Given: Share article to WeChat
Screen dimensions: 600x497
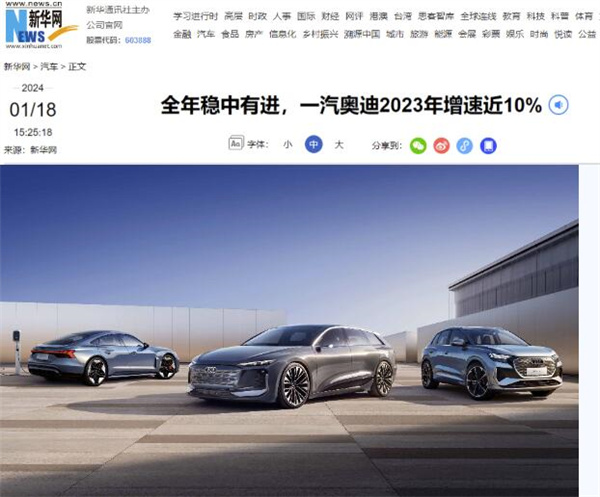Looking at the screenshot, I should pos(418,146).
